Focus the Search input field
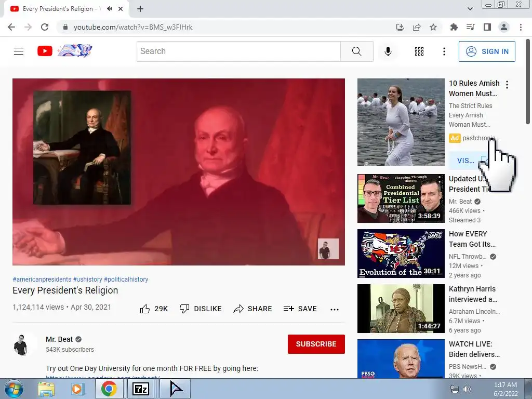The height and width of the screenshot is (399, 532). pyautogui.click(x=238, y=51)
